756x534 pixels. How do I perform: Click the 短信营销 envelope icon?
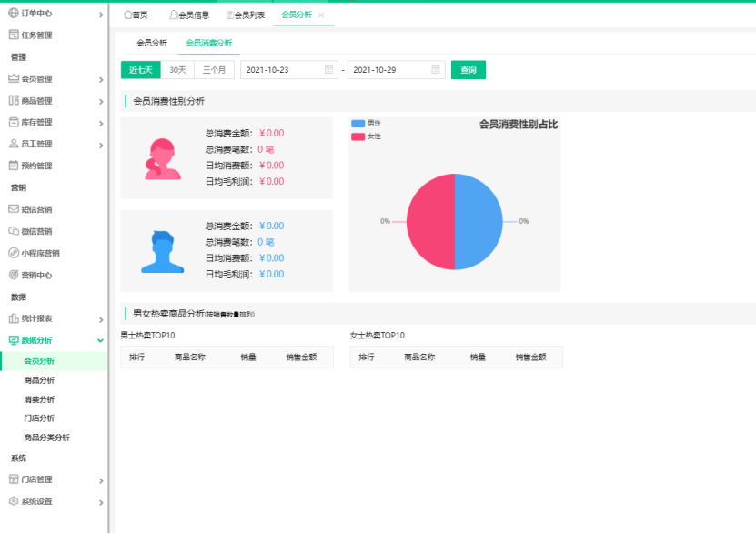(14, 209)
